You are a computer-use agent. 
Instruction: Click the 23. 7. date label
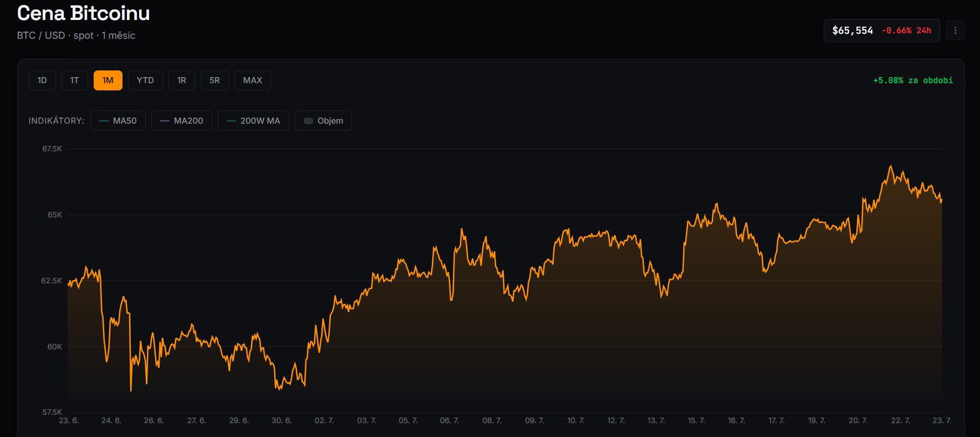(942, 420)
